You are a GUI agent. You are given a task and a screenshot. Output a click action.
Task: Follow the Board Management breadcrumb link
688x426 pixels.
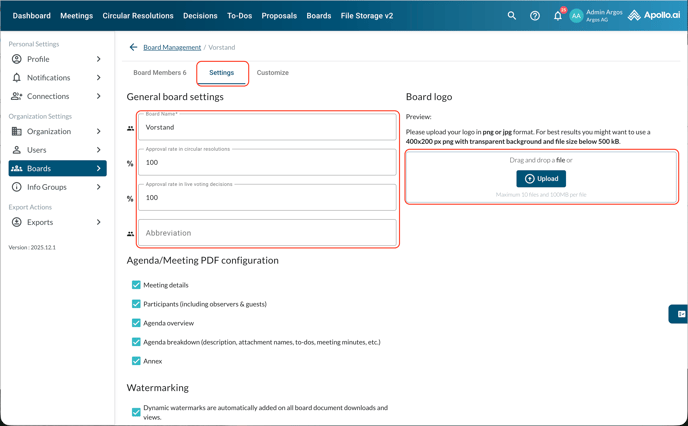tap(172, 47)
